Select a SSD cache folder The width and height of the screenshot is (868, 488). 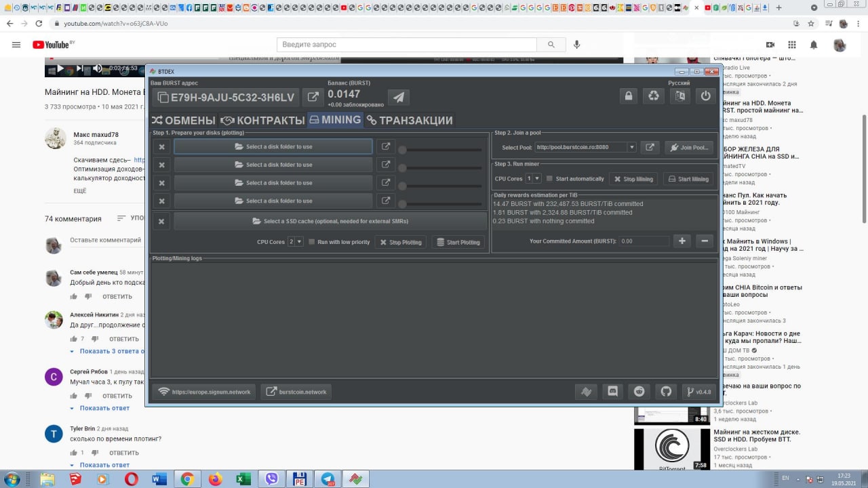[x=330, y=221]
